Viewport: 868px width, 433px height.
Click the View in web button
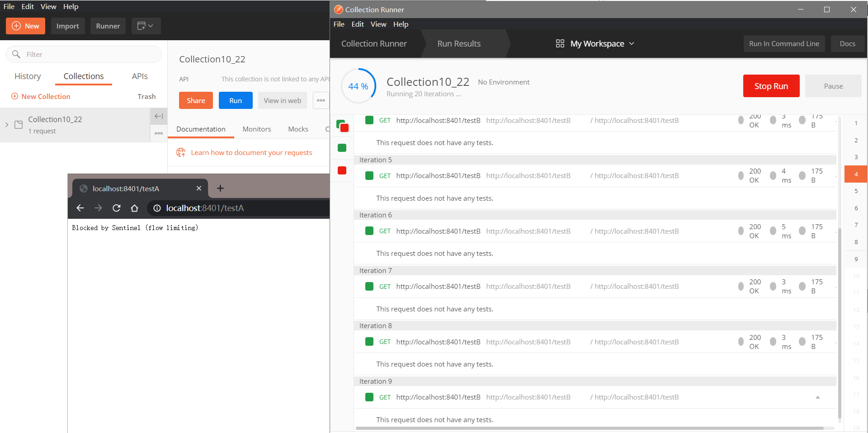pos(283,100)
